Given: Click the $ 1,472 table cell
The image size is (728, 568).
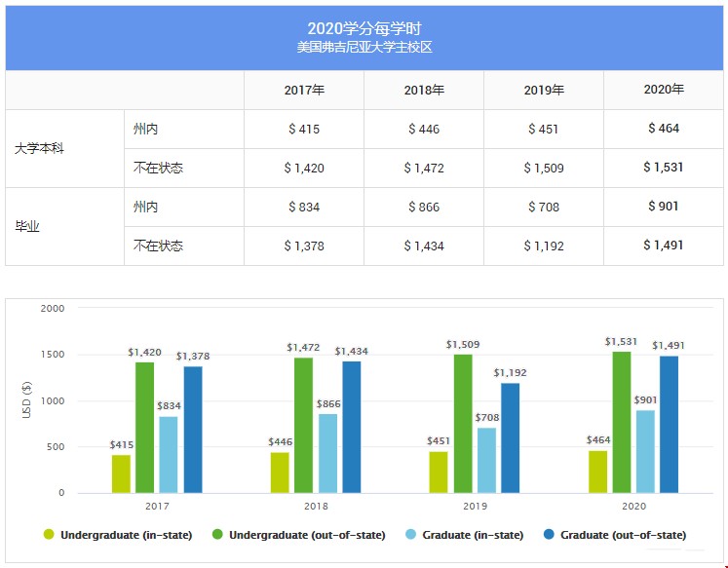Looking at the screenshot, I should point(424,168).
